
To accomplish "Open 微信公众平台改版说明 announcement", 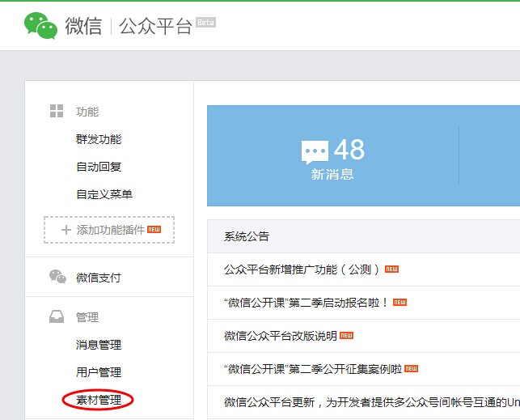I will [x=281, y=336].
